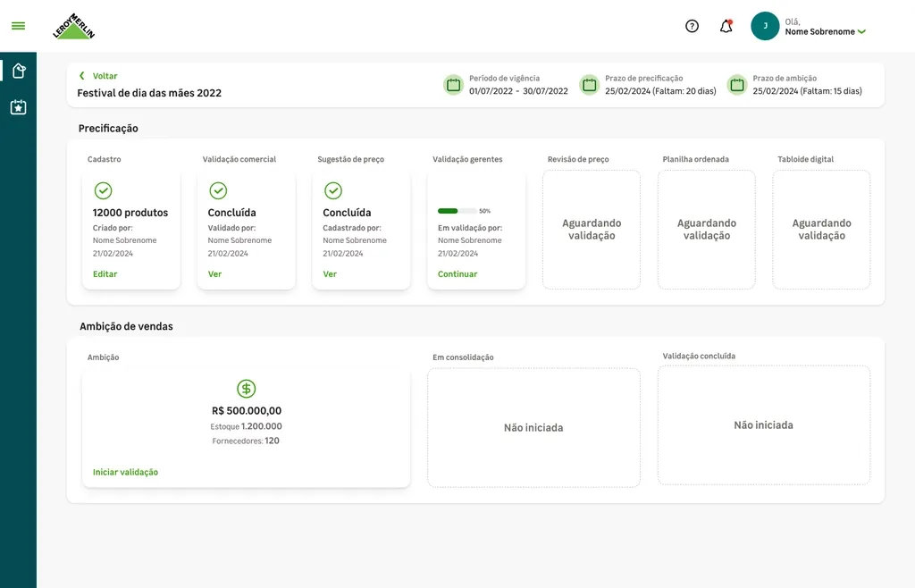915x588 pixels.
Task: Click the R$ 500.000,00 amount
Action: [x=247, y=411]
